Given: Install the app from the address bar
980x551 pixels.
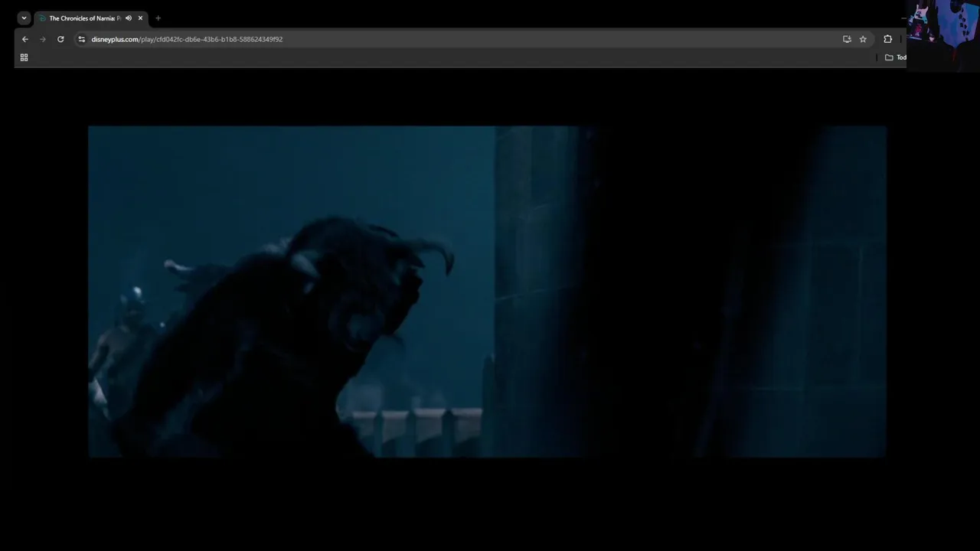Looking at the screenshot, I should point(847,39).
